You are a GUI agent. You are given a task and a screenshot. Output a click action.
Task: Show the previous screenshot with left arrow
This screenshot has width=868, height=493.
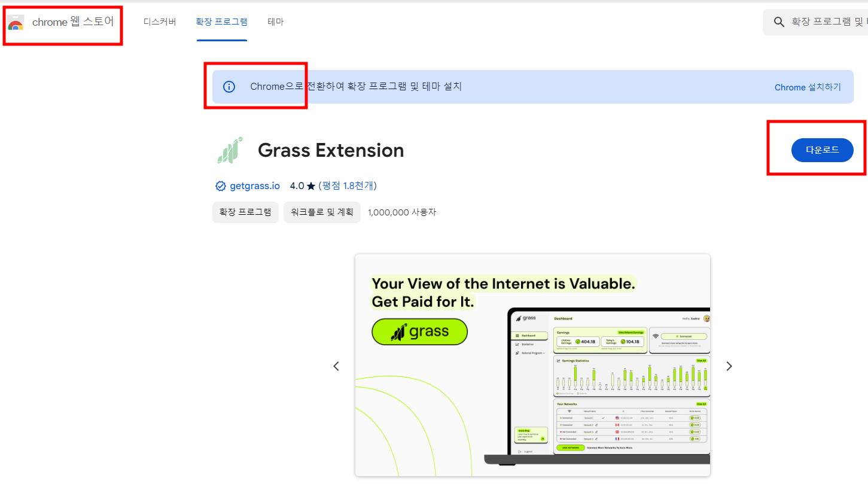click(336, 366)
